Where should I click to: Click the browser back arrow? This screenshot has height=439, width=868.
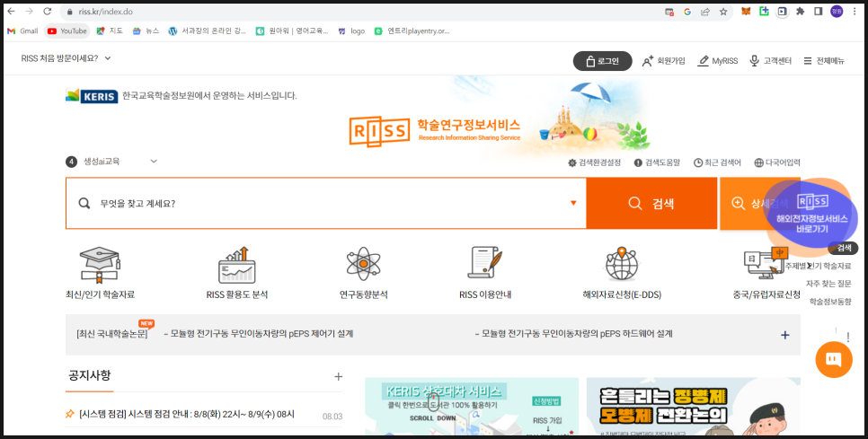[x=11, y=12]
